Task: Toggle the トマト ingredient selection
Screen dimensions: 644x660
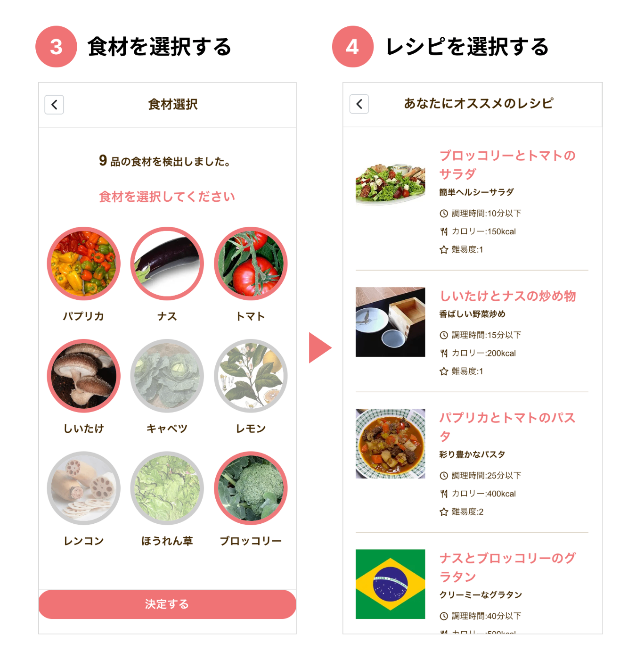Action: [x=251, y=264]
